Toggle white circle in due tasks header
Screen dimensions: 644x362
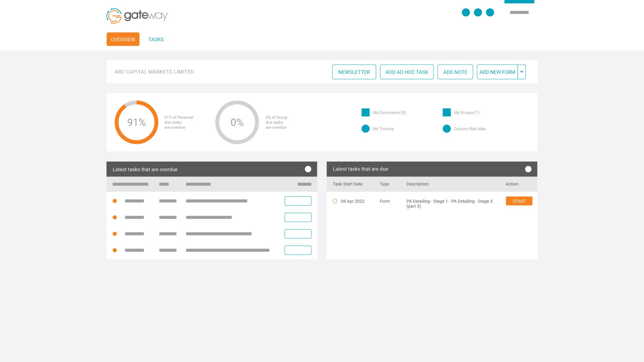point(528,169)
